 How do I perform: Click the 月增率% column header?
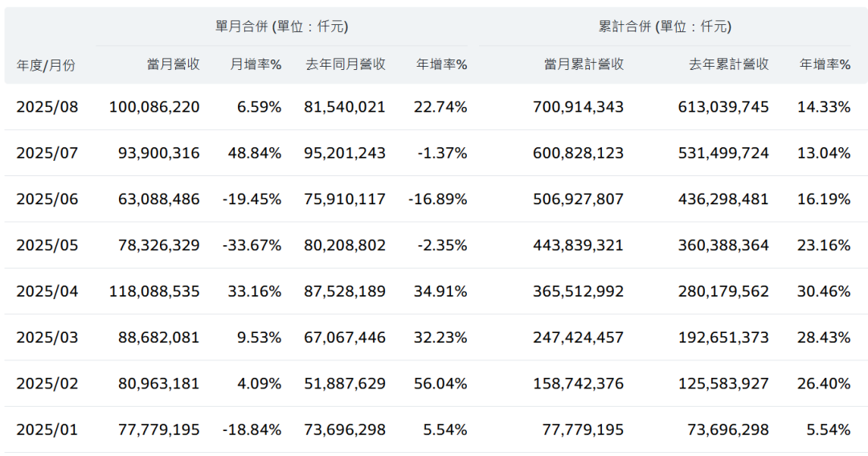point(256,64)
